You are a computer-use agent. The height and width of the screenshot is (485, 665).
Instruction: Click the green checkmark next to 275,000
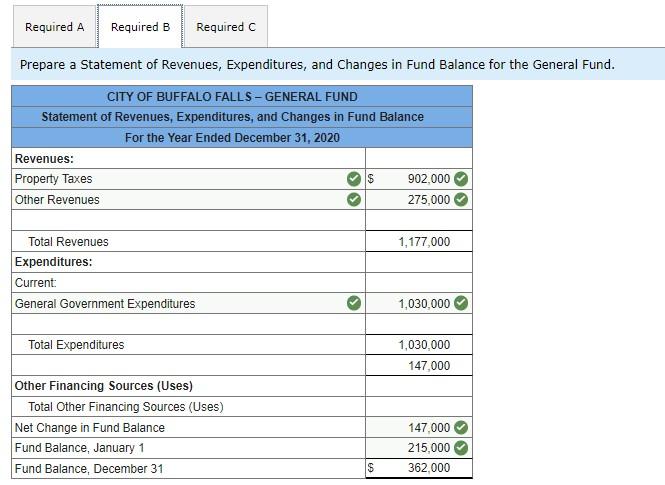(x=461, y=199)
